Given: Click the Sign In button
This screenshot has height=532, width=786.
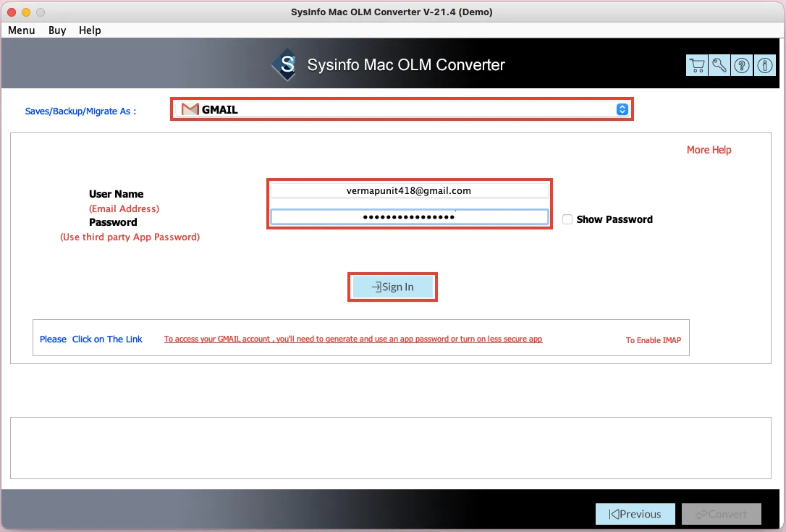Looking at the screenshot, I should (392, 287).
